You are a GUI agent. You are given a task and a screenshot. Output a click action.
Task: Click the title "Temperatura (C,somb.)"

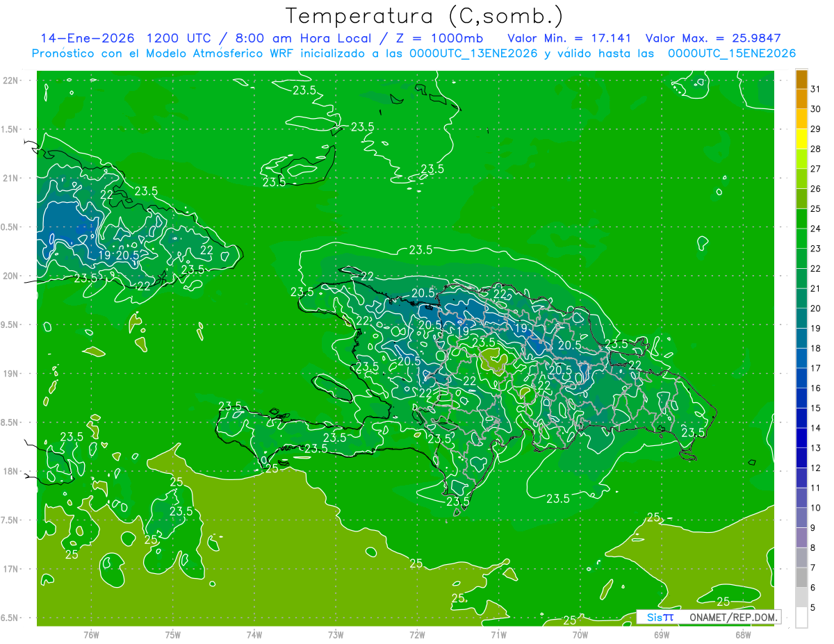[424, 16]
